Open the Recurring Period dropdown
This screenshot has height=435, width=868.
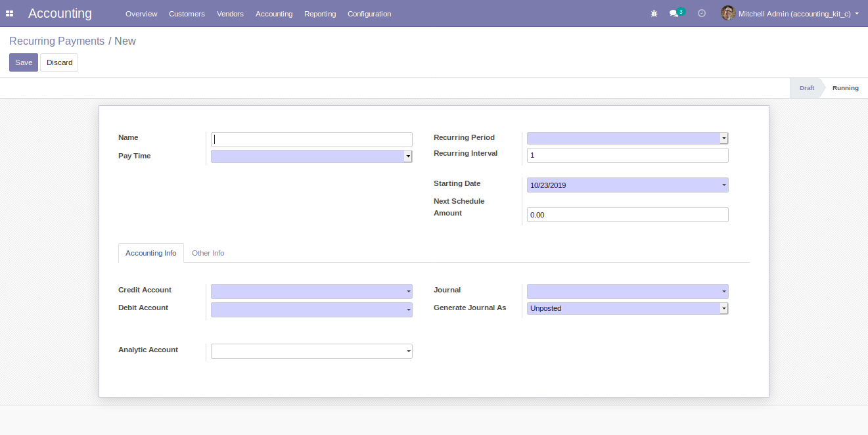(627, 138)
